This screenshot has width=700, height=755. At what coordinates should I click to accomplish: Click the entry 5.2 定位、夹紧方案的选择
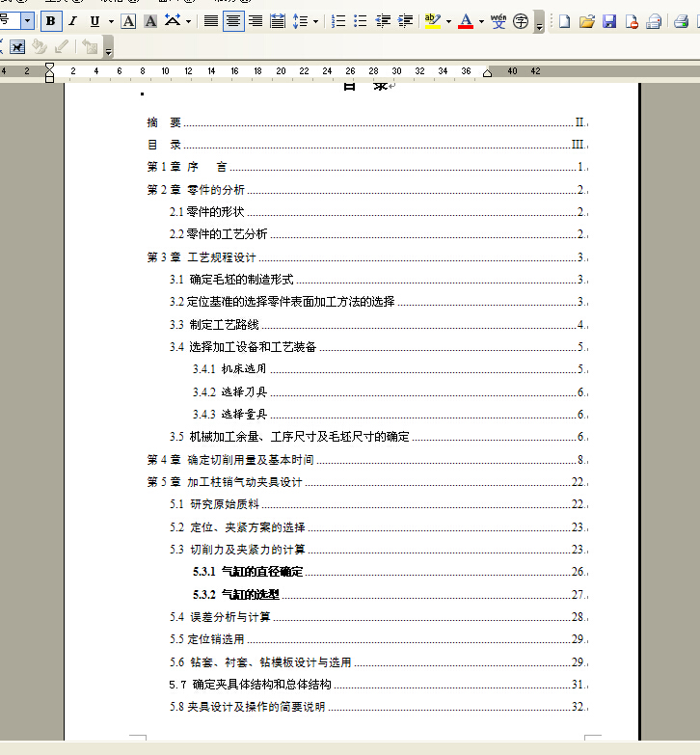[237, 527]
